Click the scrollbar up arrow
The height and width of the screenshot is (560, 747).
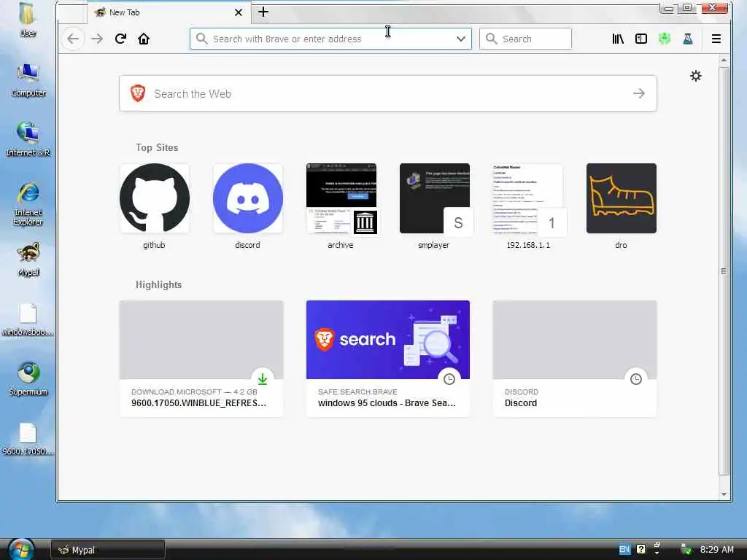click(x=724, y=61)
